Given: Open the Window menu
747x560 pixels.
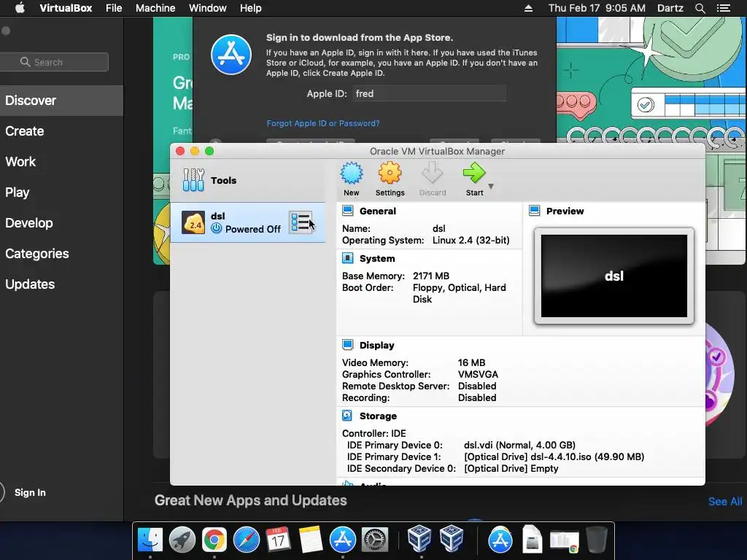Looking at the screenshot, I should [x=208, y=8].
